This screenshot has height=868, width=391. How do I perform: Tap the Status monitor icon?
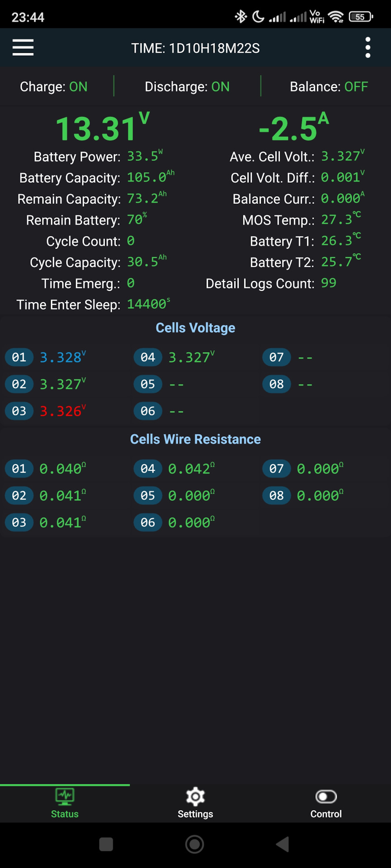[65, 796]
